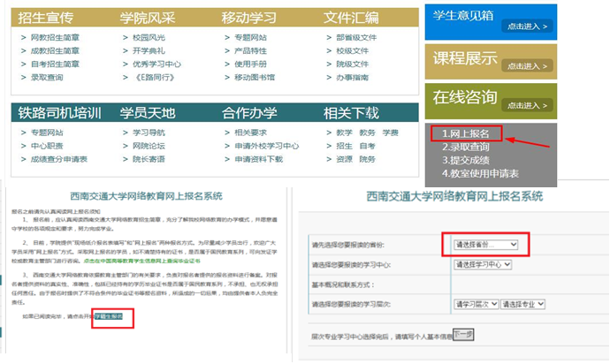The width and height of the screenshot is (610, 364).
Task: Open 开学典礼 link
Action: point(149,51)
